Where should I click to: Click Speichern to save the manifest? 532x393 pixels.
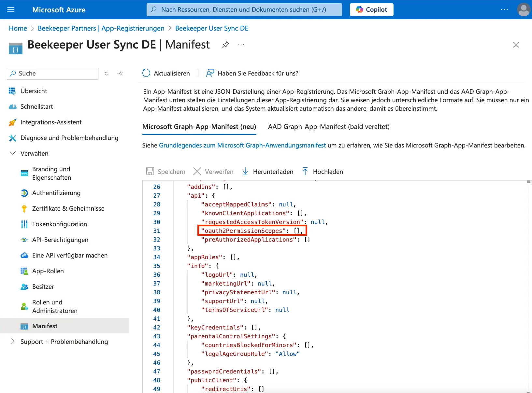(166, 172)
